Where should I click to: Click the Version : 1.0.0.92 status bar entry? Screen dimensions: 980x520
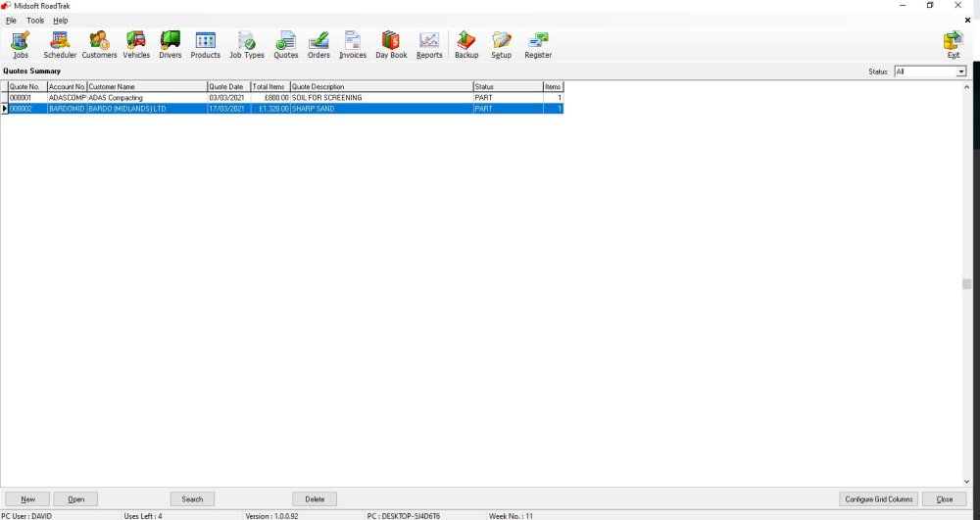tap(271, 516)
